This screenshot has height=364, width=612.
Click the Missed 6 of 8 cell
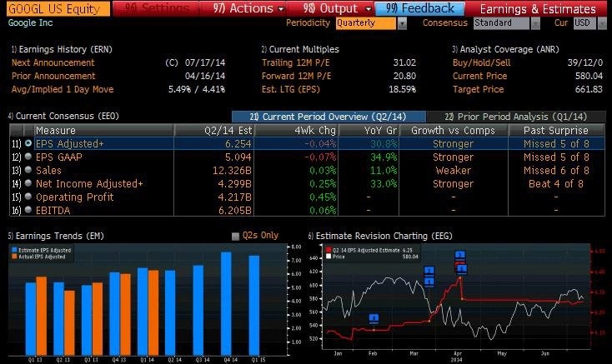click(556, 170)
